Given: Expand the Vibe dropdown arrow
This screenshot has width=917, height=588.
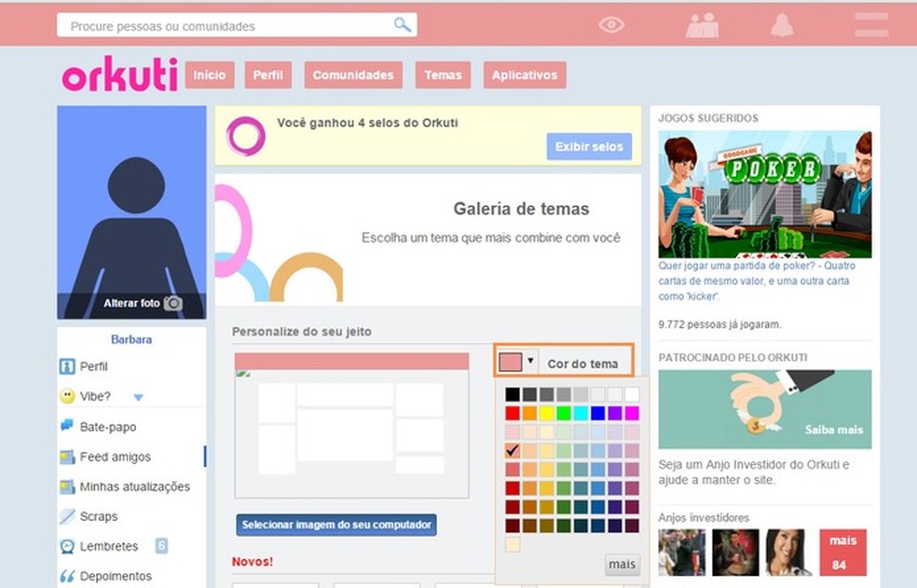Looking at the screenshot, I should [x=138, y=397].
